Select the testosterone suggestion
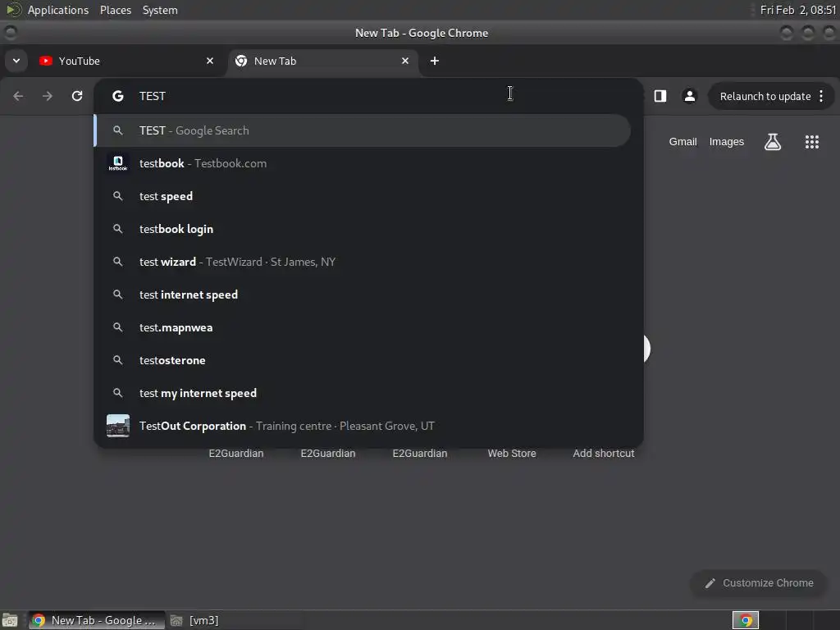 point(363,361)
